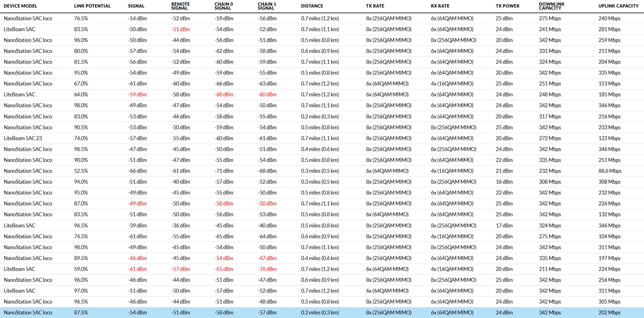Click the 87.0% link potential value
The image size is (644, 318).
(81, 204)
